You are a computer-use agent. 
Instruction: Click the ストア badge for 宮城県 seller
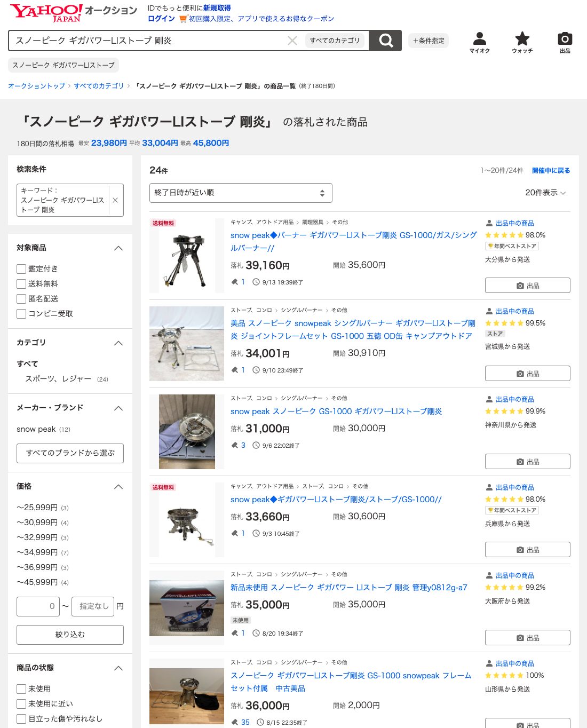(495, 334)
